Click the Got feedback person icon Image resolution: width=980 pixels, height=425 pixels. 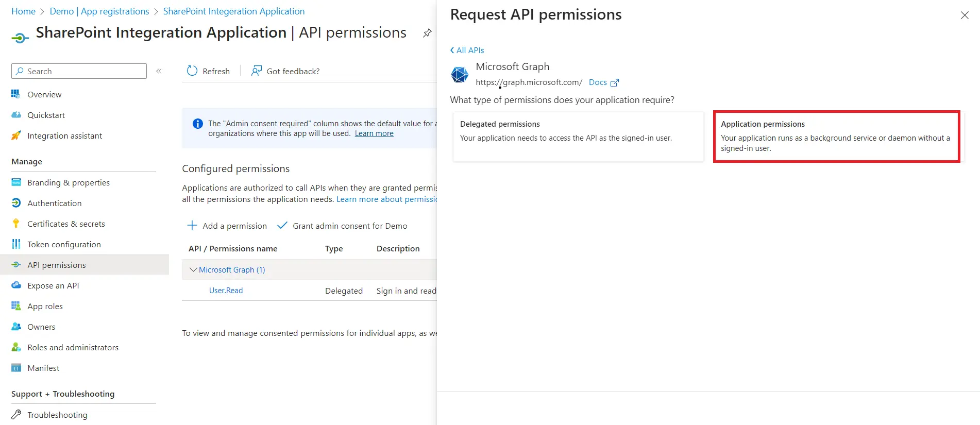[256, 71]
